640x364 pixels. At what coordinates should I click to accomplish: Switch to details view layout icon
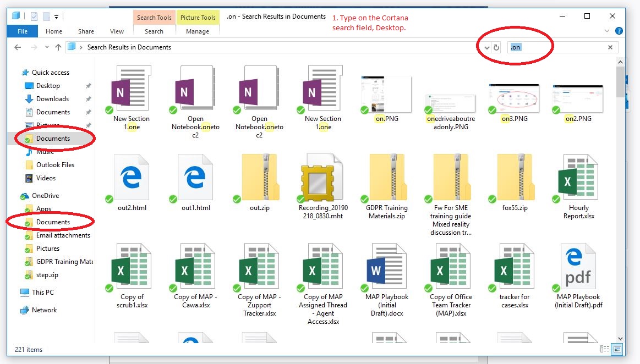[x=605, y=349]
